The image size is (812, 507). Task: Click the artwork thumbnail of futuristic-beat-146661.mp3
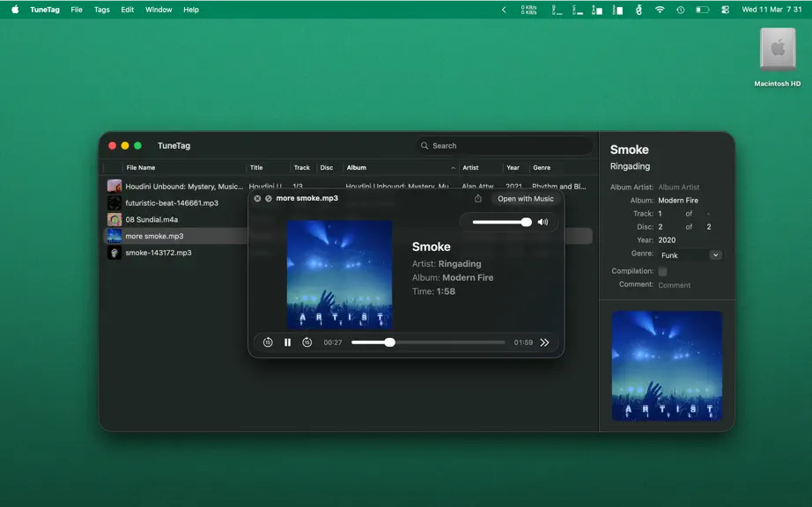(x=114, y=202)
